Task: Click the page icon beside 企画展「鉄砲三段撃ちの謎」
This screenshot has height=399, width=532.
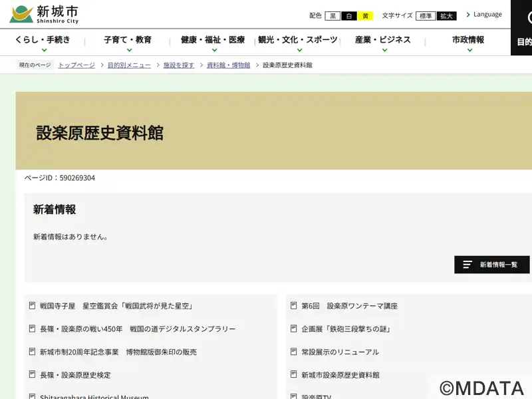Action: pos(294,329)
